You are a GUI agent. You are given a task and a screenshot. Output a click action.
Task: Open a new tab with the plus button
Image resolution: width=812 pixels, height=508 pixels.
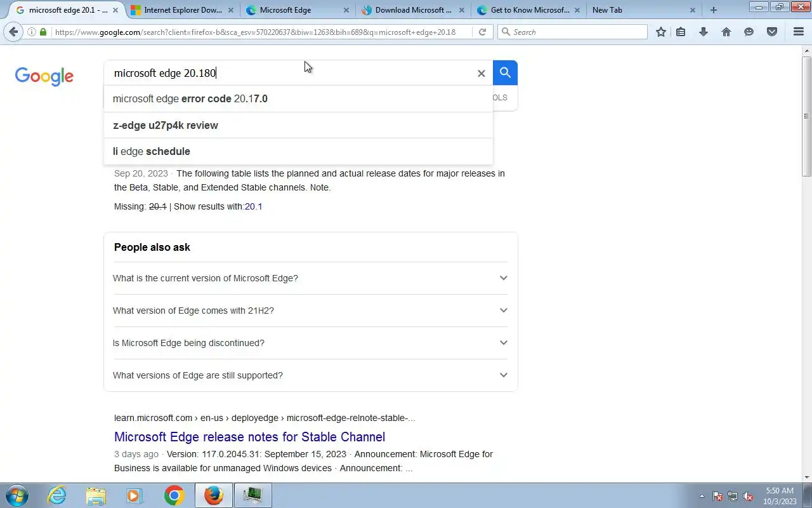[714, 10]
